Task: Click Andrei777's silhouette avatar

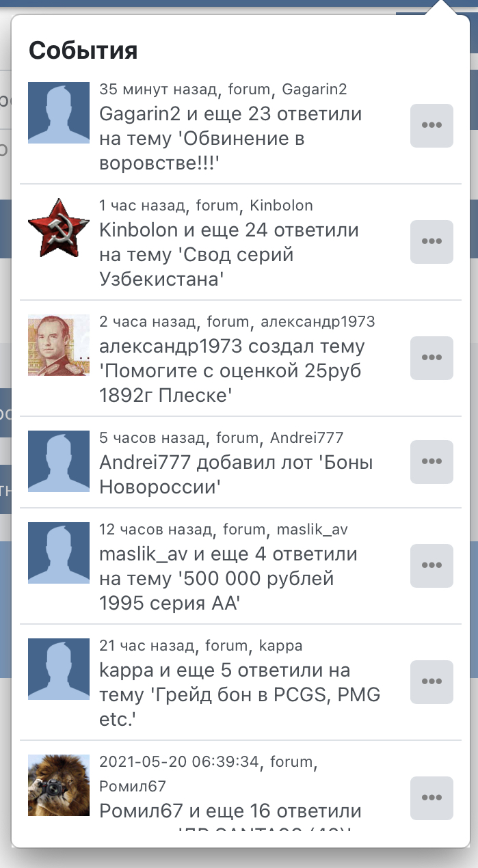Action: (59, 461)
